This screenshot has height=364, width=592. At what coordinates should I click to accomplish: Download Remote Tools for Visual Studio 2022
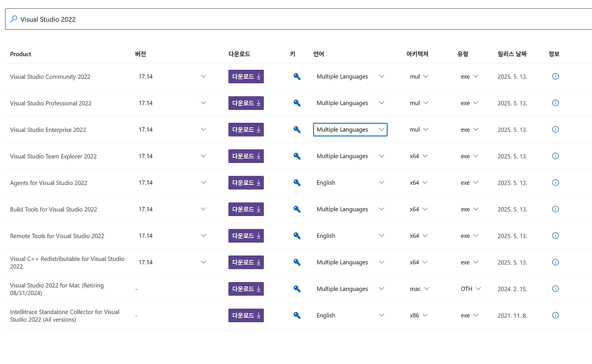(246, 236)
